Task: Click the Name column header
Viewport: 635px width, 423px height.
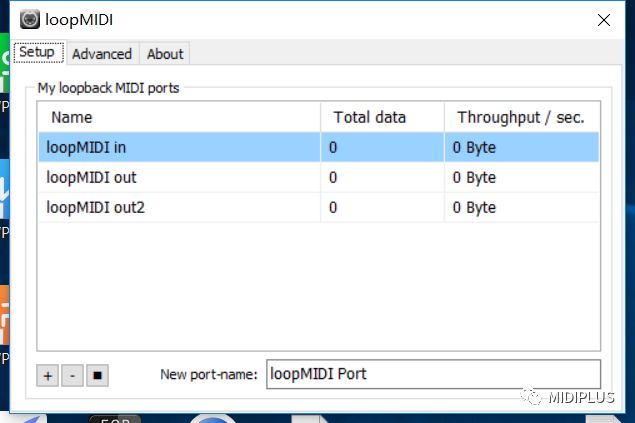Action: pyautogui.click(x=179, y=117)
